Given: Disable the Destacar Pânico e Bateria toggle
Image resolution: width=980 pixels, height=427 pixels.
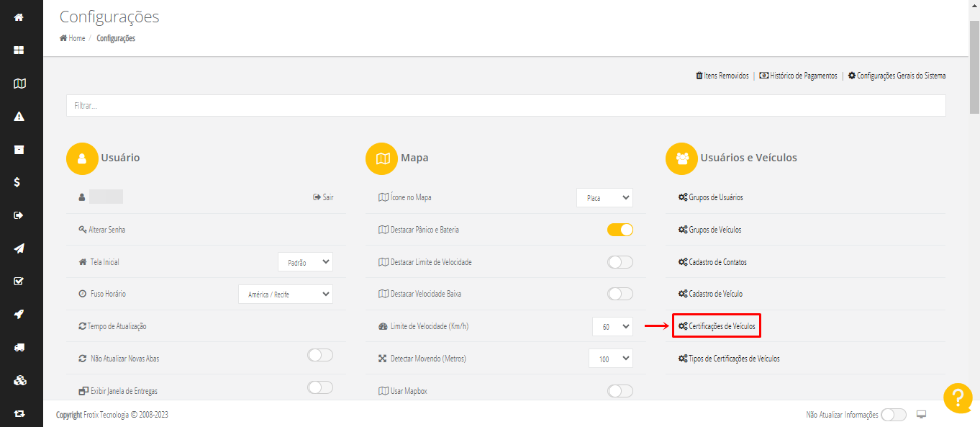Looking at the screenshot, I should pos(620,230).
